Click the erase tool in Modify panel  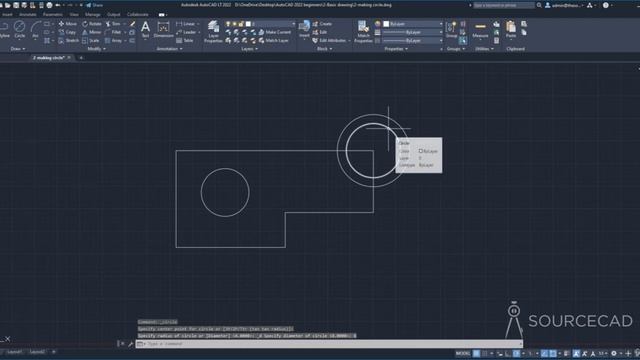[132, 24]
